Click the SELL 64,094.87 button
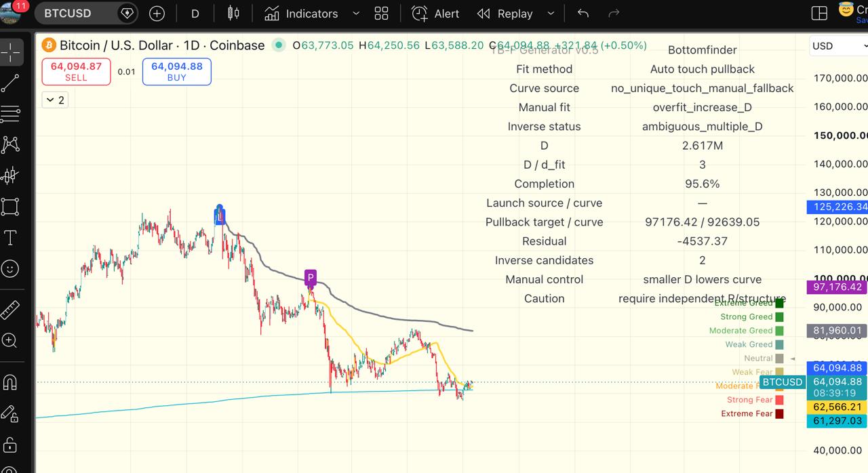Image resolution: width=868 pixels, height=473 pixels. [x=76, y=71]
